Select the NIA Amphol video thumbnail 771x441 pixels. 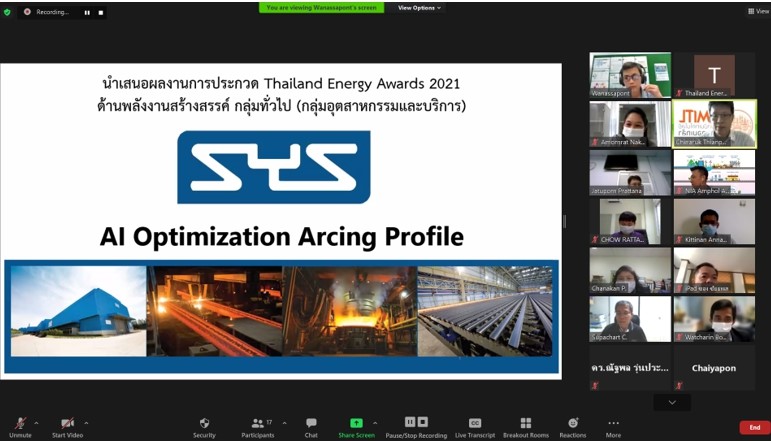pyautogui.click(x=714, y=173)
